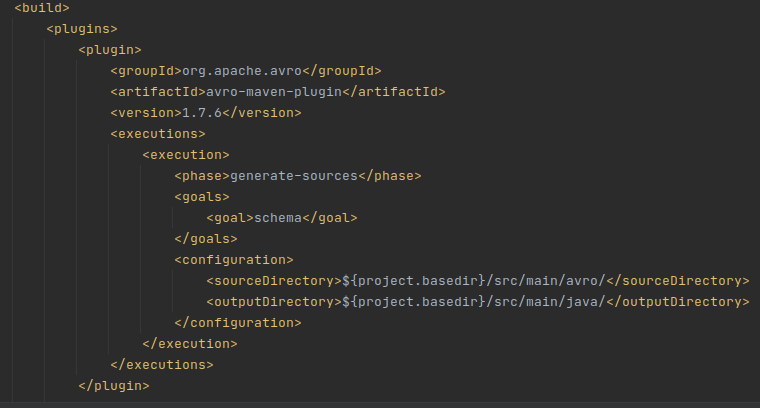760x408 pixels.
Task: Place cursor on the execution opening tag
Action: coord(186,155)
